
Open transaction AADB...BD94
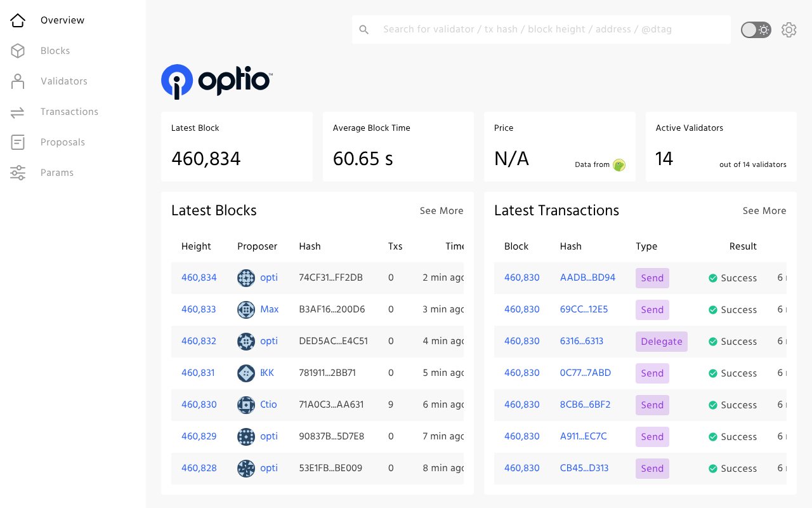[x=587, y=277]
